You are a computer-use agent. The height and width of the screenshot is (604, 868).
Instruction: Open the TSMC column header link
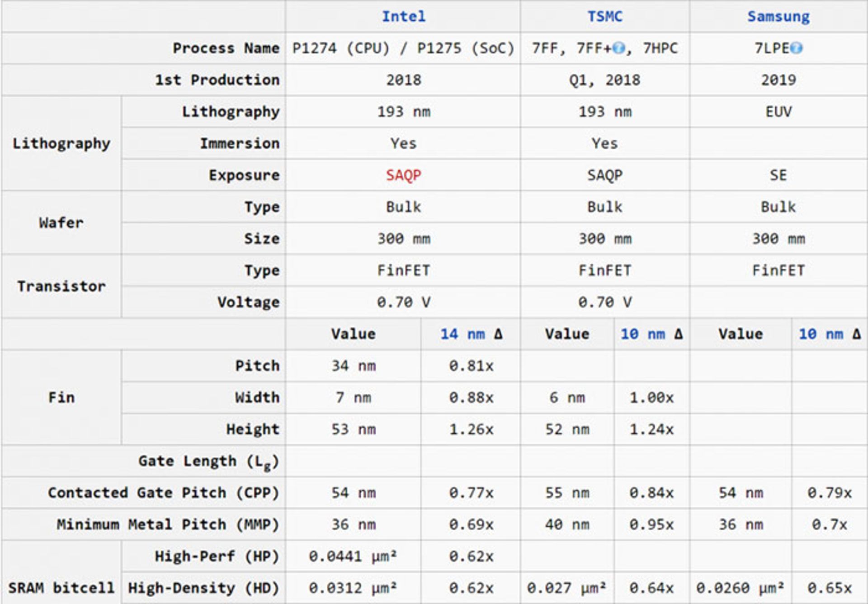point(605,17)
